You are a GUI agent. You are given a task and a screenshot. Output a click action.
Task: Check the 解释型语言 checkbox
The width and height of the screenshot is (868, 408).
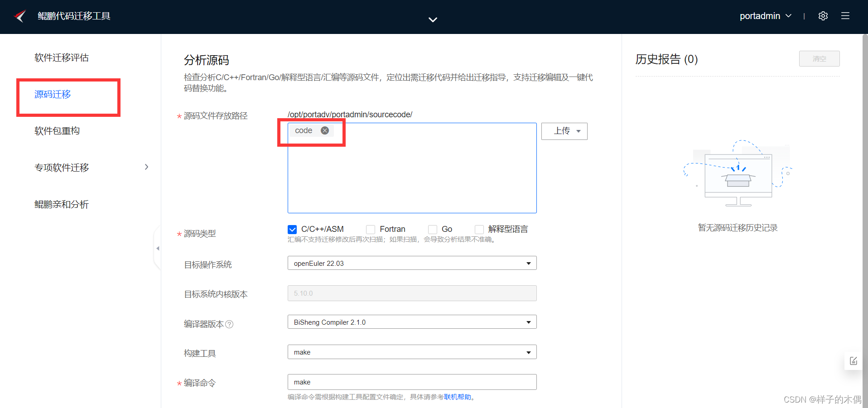[x=479, y=230]
